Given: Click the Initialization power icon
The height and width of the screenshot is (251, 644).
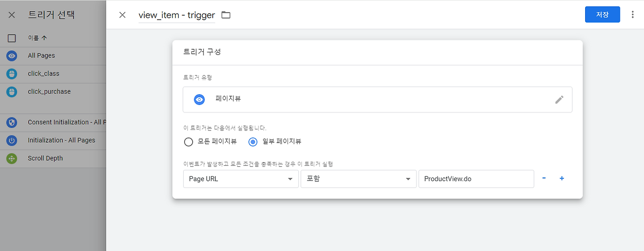Looking at the screenshot, I should [x=12, y=141].
